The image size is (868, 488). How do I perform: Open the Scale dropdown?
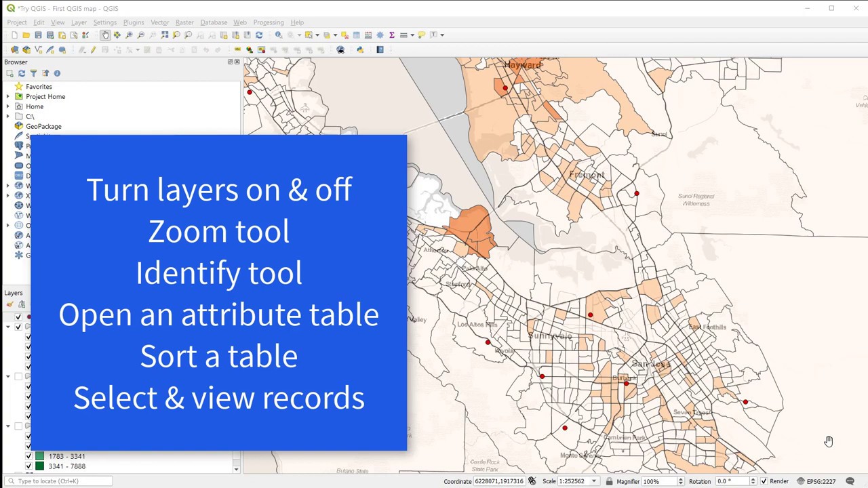594,481
